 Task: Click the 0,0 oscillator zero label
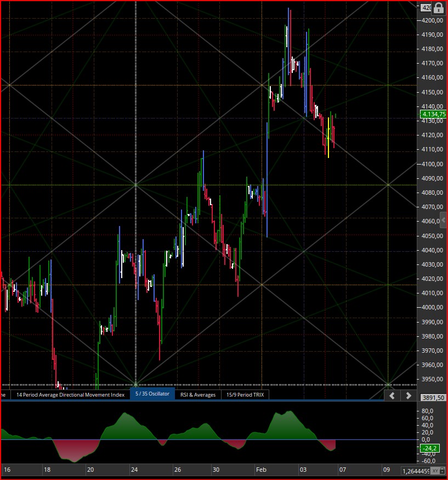click(x=426, y=439)
